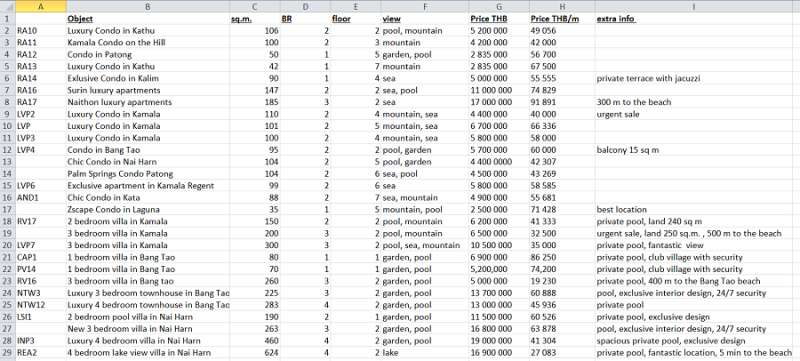Click the 'Price THB/m' header cell
The image size is (800, 361).
tap(562, 19)
